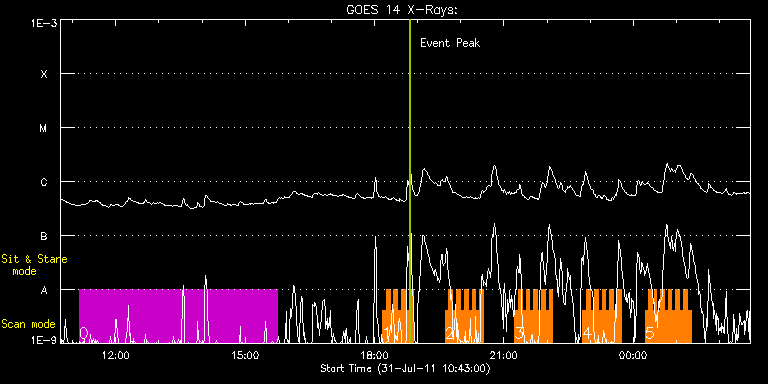Click the magenta observation block labeled 0
Image resolution: width=768 pixels, height=384 pixels.
click(178, 315)
